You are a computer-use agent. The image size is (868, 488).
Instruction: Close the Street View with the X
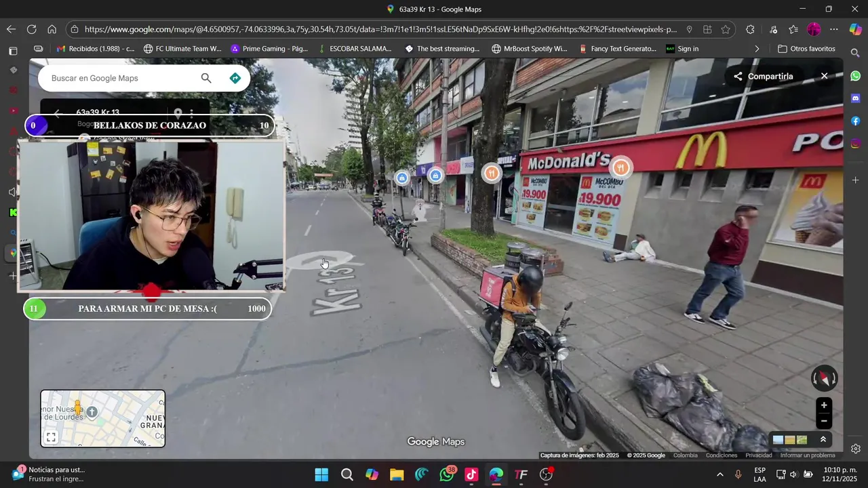tap(824, 76)
